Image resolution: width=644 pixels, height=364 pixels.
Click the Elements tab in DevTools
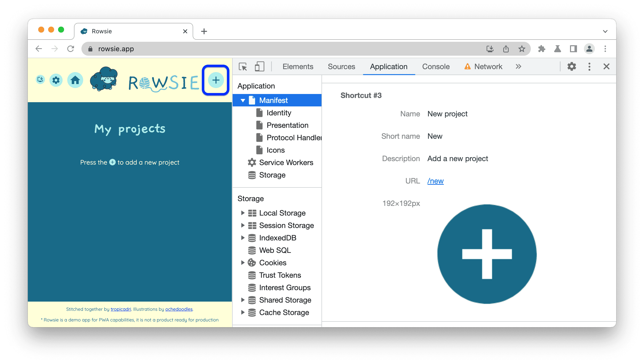299,66
